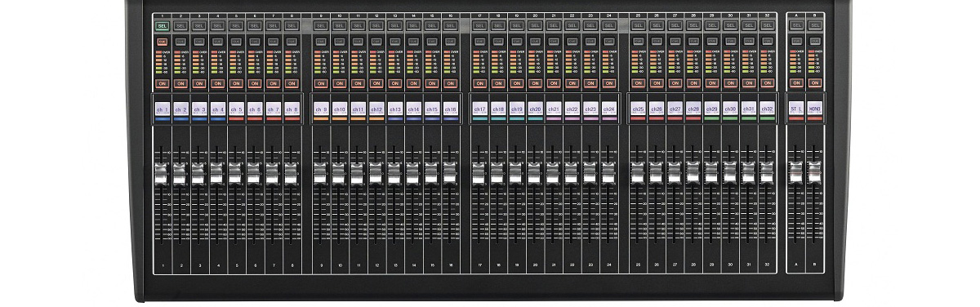This screenshot has height=307, width=980.
Task: Select channel 1 with its SEL button
Action: click(162, 26)
